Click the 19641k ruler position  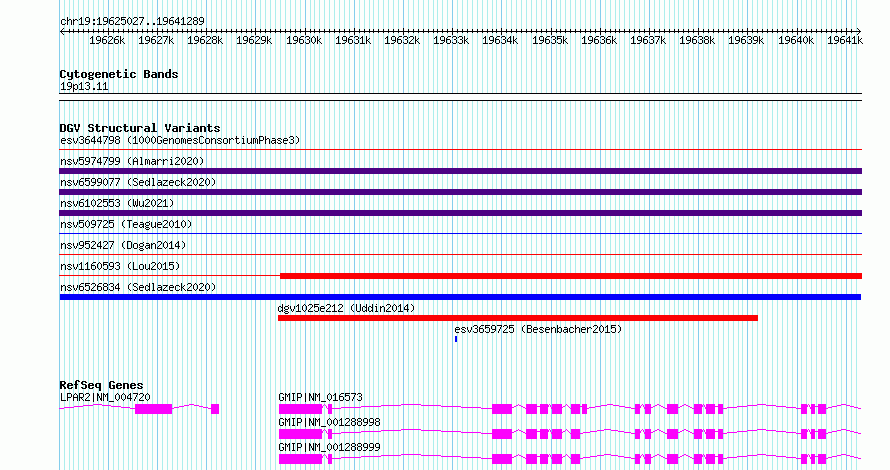pyautogui.click(x=845, y=40)
